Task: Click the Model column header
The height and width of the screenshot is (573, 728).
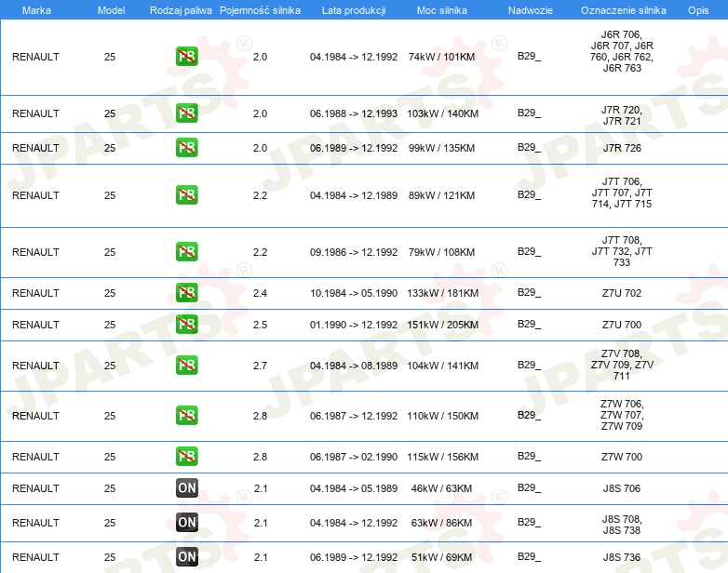Action: tap(111, 10)
